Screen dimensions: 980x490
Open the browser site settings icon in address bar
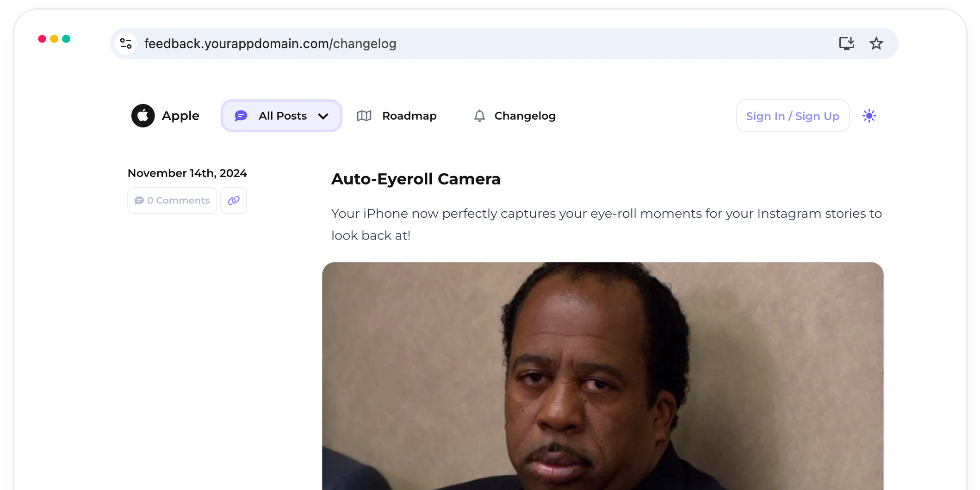(126, 43)
